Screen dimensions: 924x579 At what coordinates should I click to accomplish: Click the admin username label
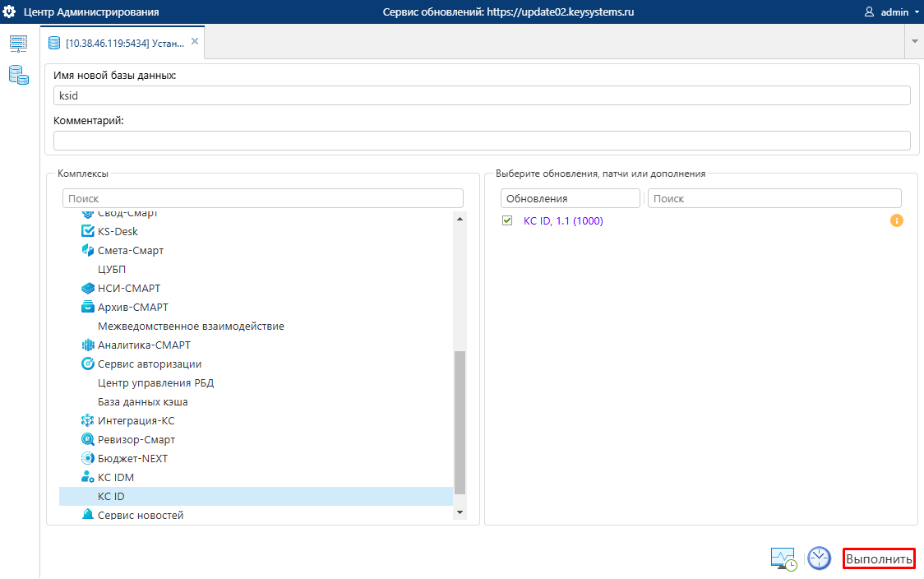pos(894,12)
